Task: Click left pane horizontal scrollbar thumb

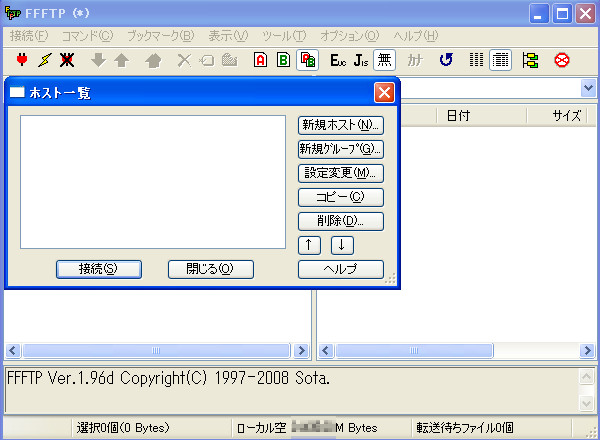Action: (156, 350)
